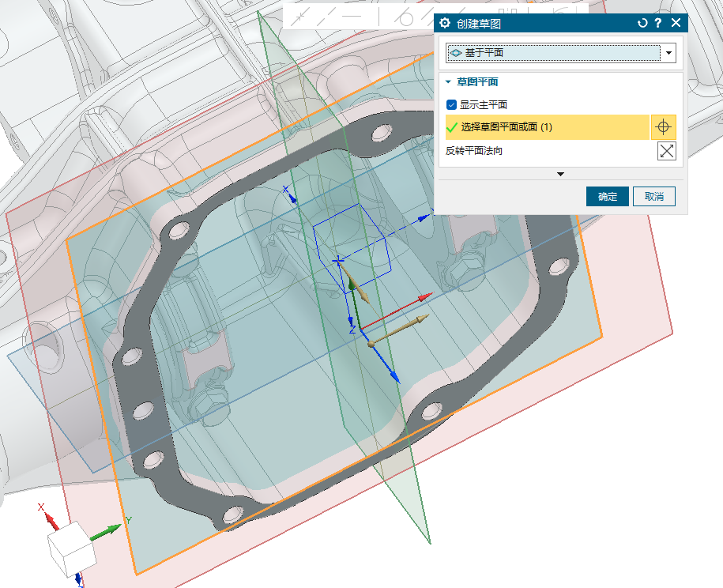Open dialog settings gear in 创建草图 title bar
723x588 pixels.
[x=445, y=24]
